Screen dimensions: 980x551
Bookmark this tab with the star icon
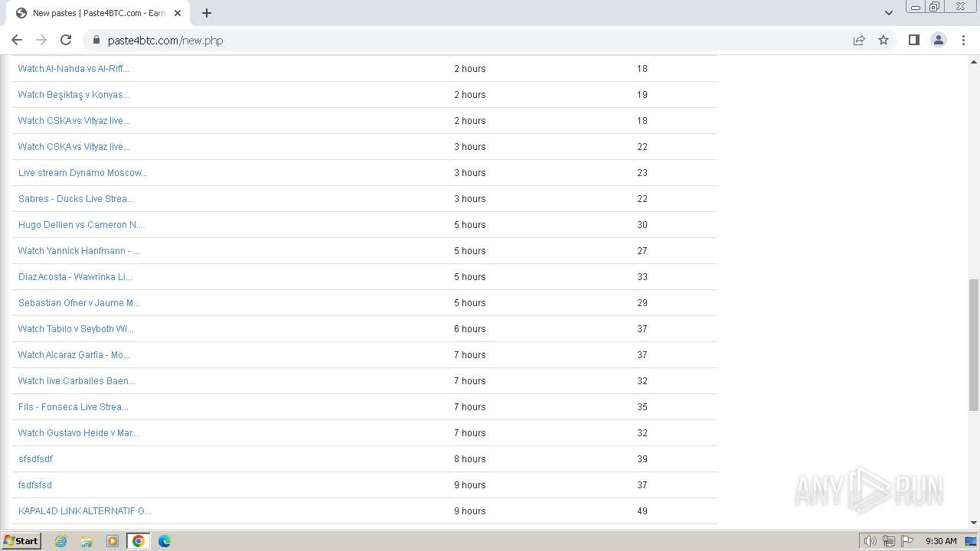[x=884, y=40]
